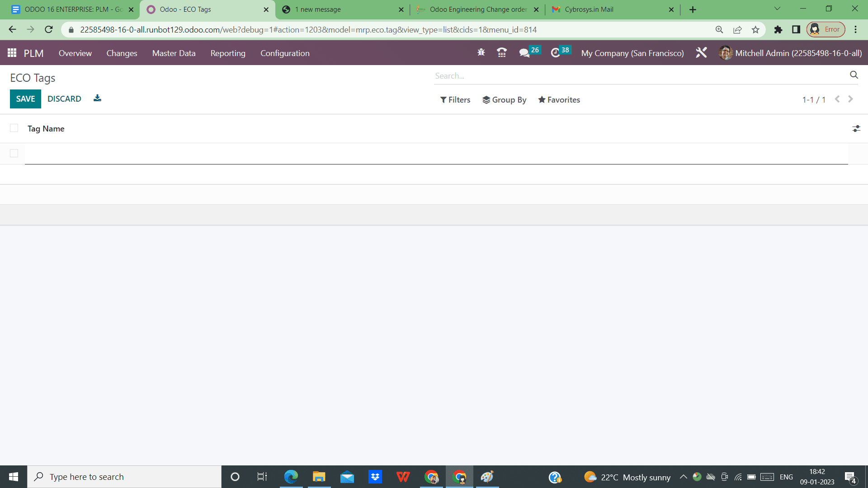Screen dimensions: 868x488
Task: Open Task View on taskbar
Action: click(262, 477)
